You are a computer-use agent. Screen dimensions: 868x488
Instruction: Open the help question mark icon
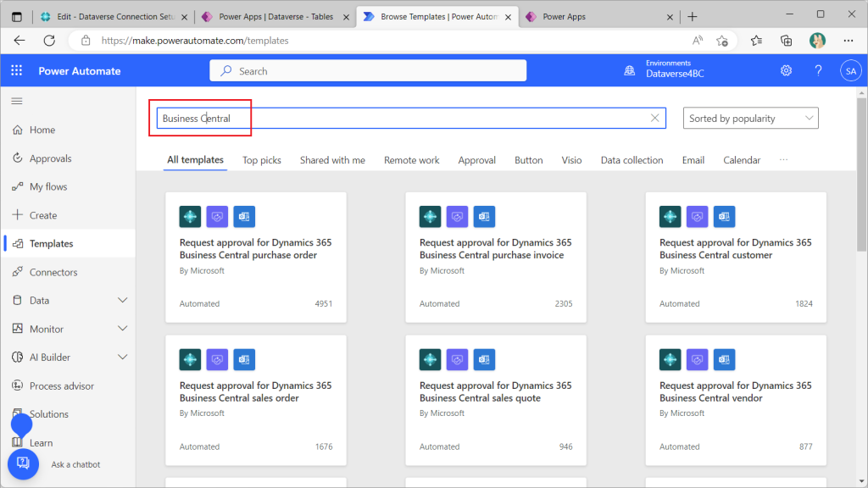[818, 71]
